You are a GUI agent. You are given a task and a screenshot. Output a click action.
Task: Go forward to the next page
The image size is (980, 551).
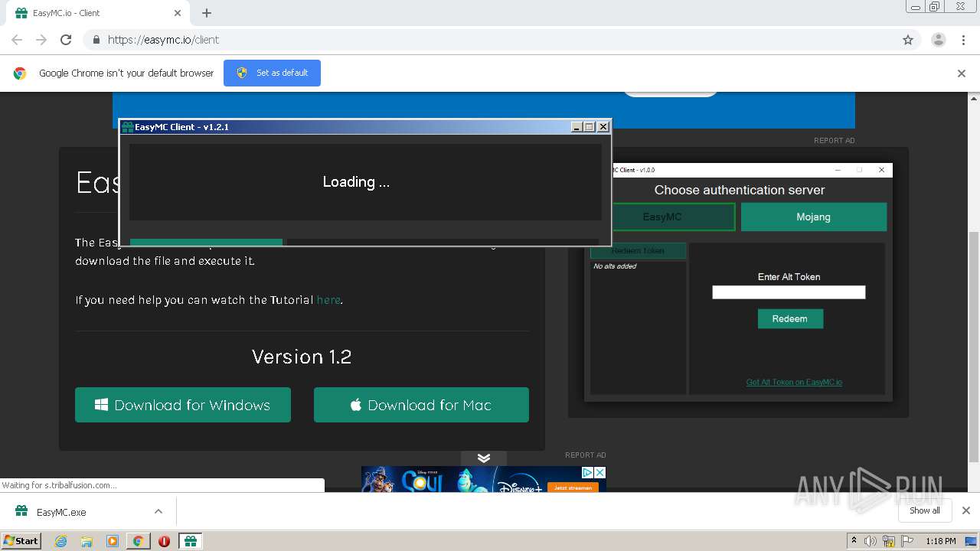tap(41, 40)
